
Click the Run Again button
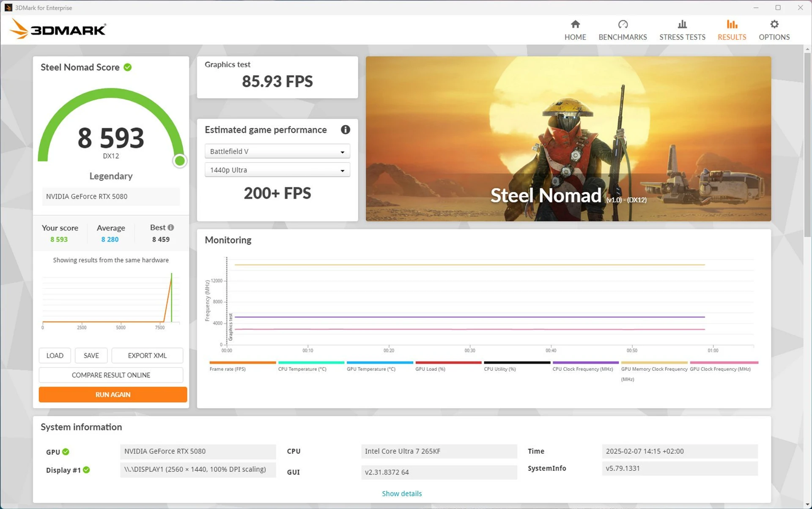pos(112,394)
